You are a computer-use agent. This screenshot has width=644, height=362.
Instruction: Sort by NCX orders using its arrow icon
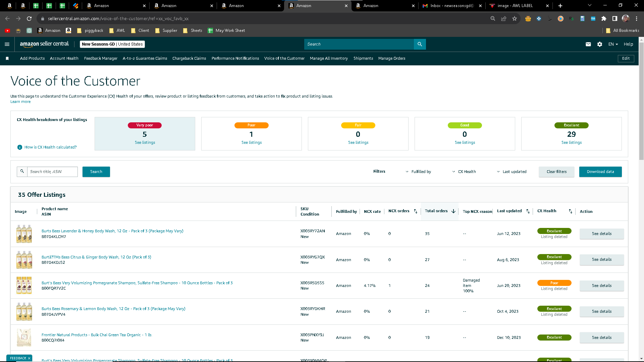(x=416, y=211)
